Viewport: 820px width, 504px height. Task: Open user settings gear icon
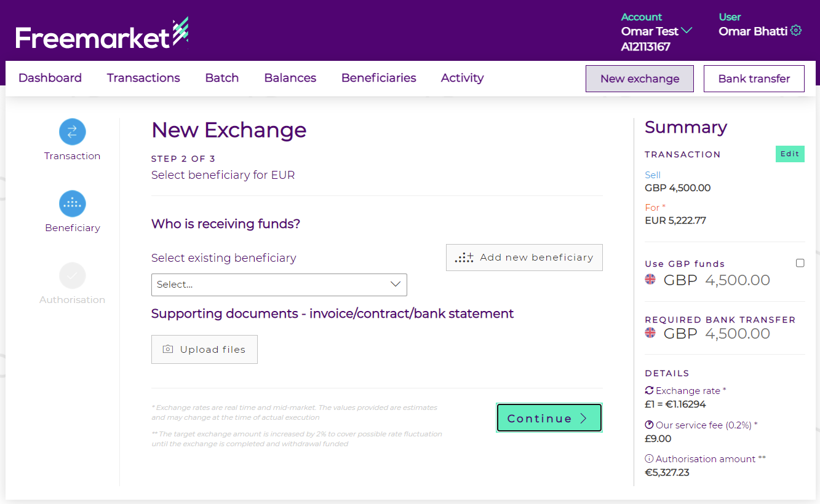pyautogui.click(x=796, y=31)
